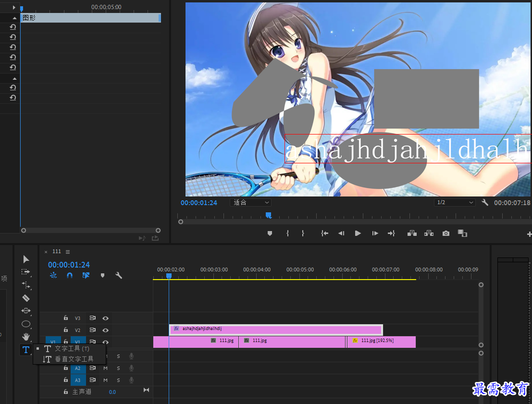Enable voice-over record on A3

(x=131, y=380)
